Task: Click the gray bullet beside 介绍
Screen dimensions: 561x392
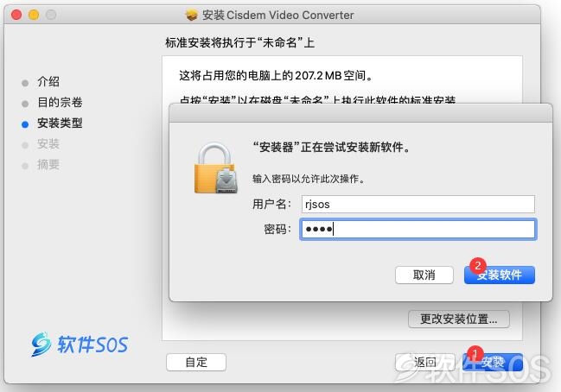Action: [x=25, y=83]
